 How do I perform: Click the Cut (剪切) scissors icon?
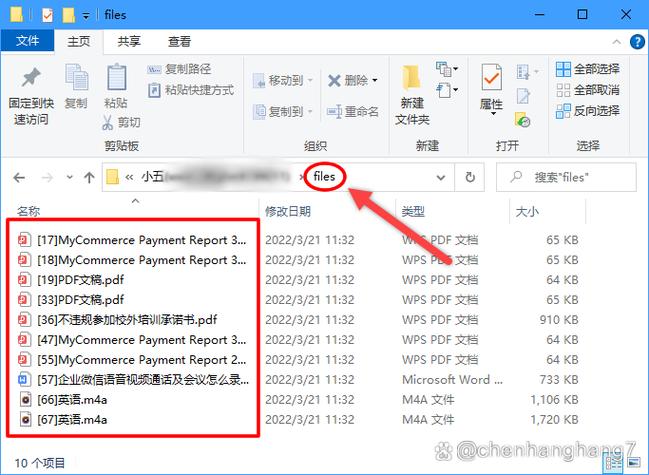click(x=107, y=122)
